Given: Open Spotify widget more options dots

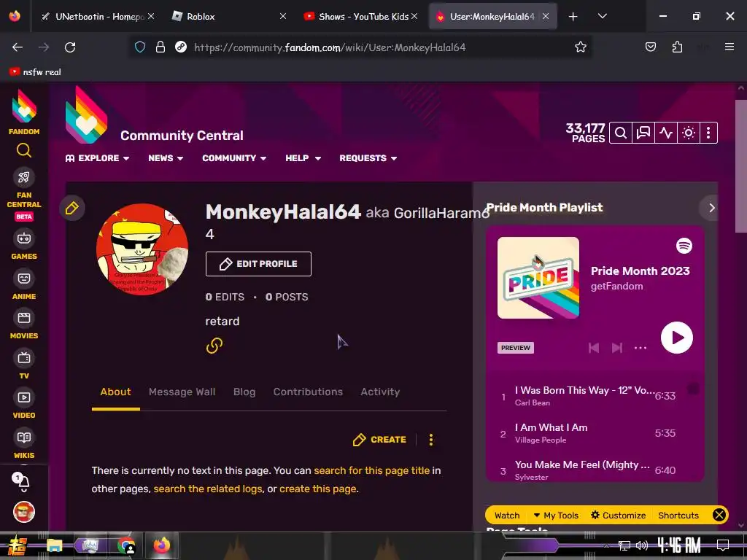Looking at the screenshot, I should 640,348.
